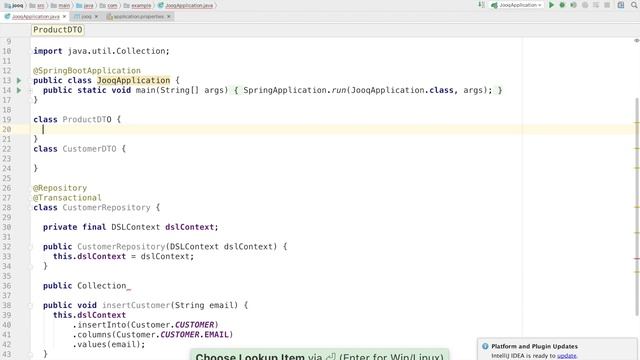640x360 pixels.
Task: Click src folder in navigation bar
Action: click(37, 5)
